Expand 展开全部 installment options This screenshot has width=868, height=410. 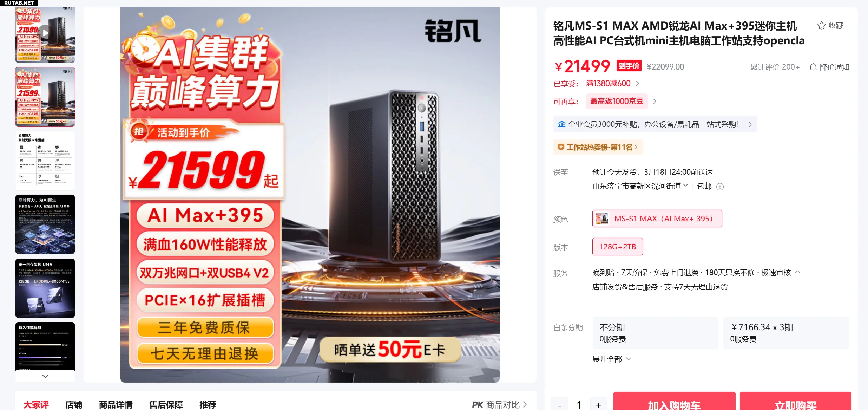coord(612,359)
